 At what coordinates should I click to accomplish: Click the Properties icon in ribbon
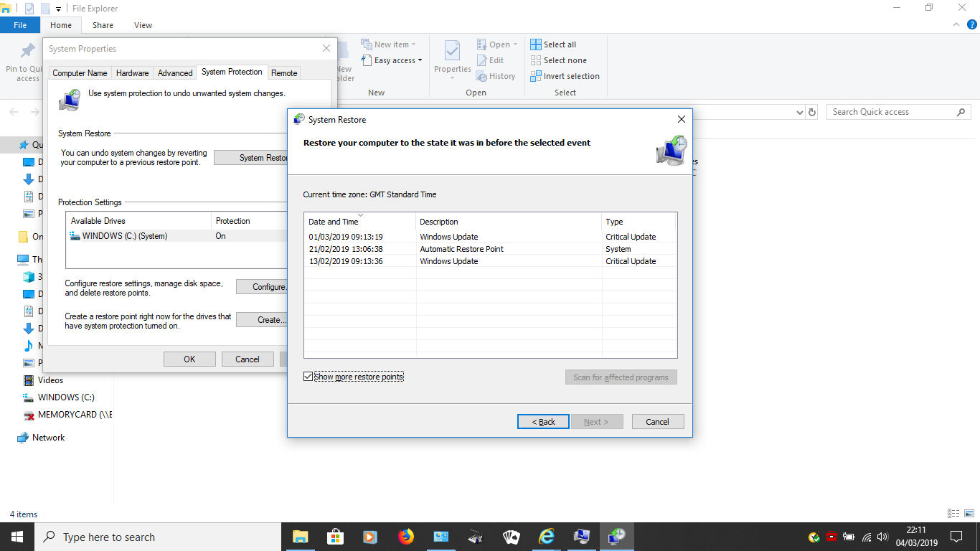point(452,56)
